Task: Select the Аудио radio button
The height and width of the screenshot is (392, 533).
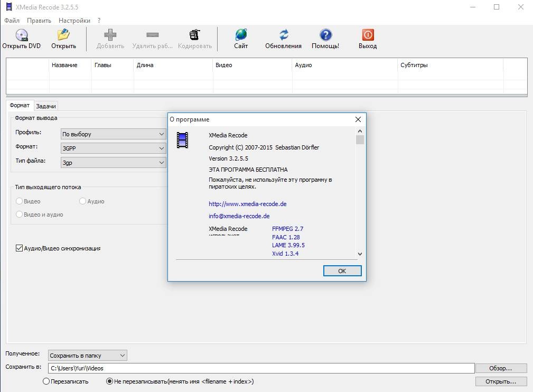Action: click(x=82, y=201)
